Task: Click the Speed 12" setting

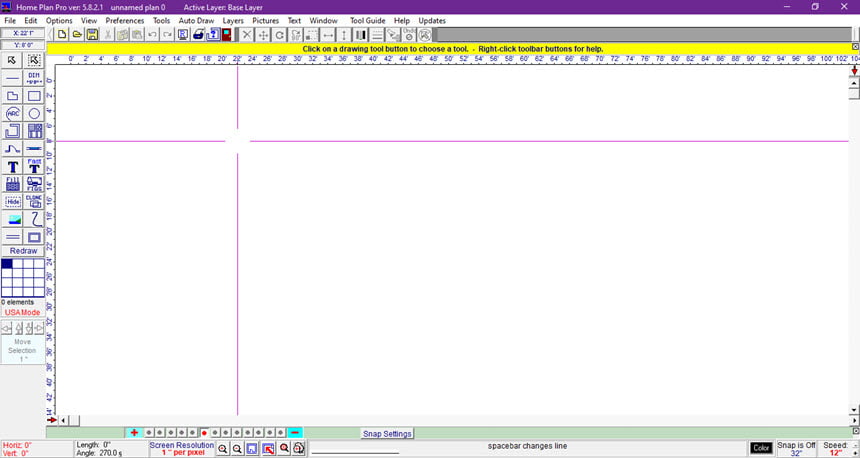Action: (836, 449)
